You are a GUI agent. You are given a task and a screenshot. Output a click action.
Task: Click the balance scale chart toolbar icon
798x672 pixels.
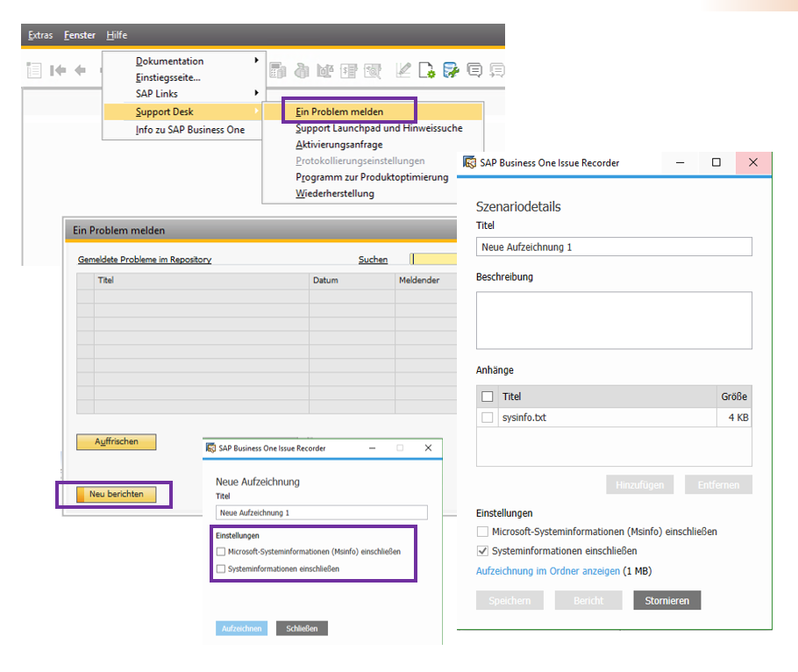325,70
